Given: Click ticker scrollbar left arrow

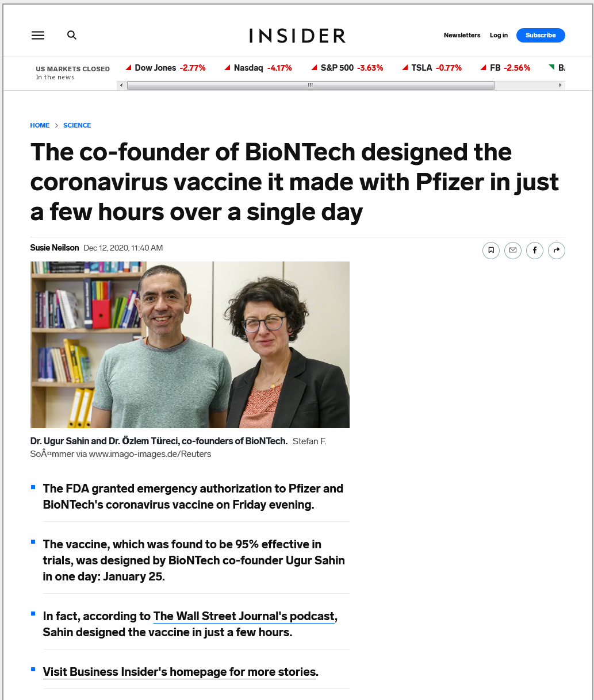Looking at the screenshot, I should (x=121, y=86).
